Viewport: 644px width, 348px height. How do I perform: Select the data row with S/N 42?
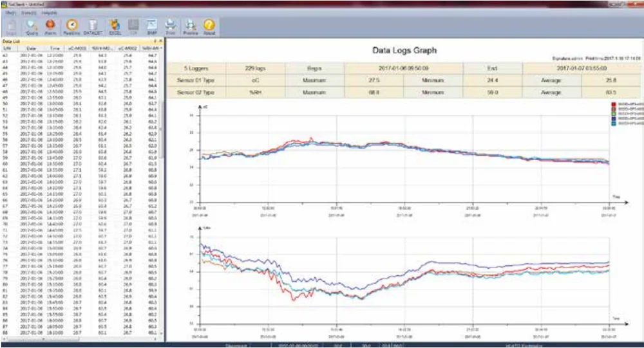tap(80, 55)
